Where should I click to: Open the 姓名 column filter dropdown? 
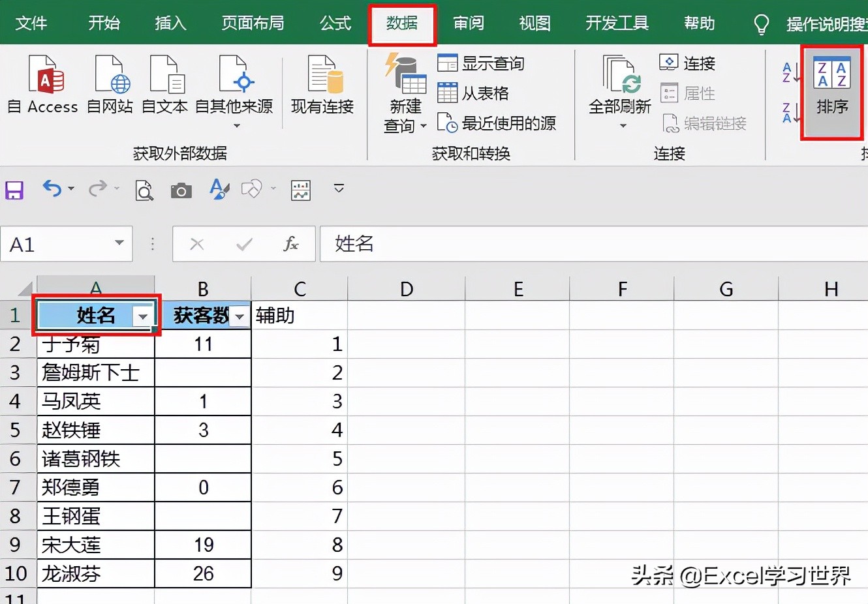[144, 316]
